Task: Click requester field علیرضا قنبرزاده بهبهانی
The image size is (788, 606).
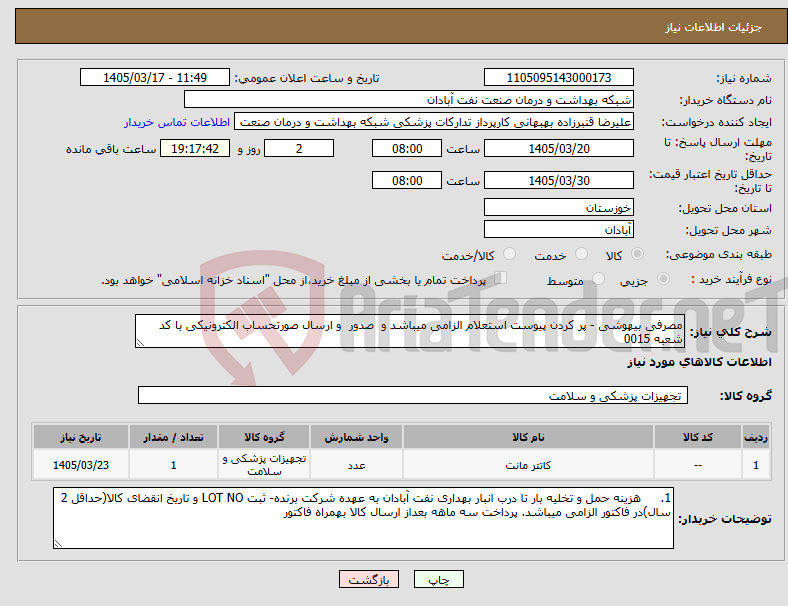Action: [434, 122]
